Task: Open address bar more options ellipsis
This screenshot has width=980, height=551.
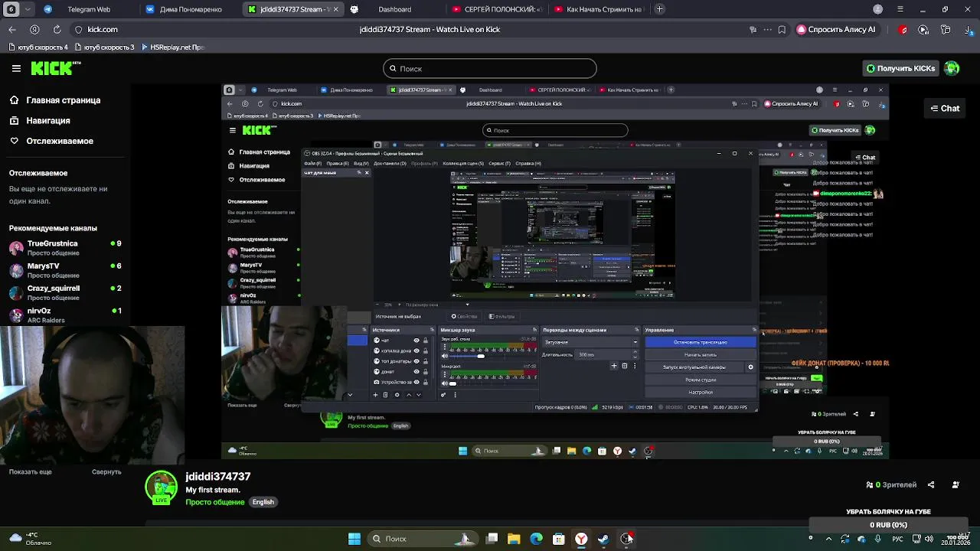Action: pos(767,29)
